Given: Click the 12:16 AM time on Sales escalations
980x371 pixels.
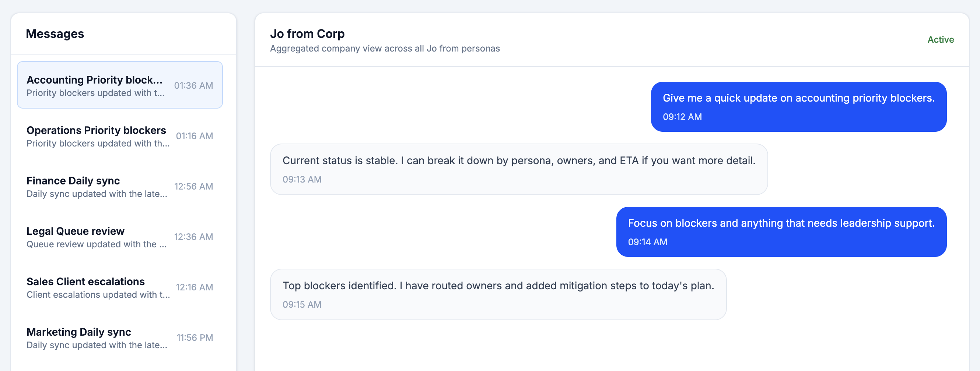Looking at the screenshot, I should (x=194, y=287).
